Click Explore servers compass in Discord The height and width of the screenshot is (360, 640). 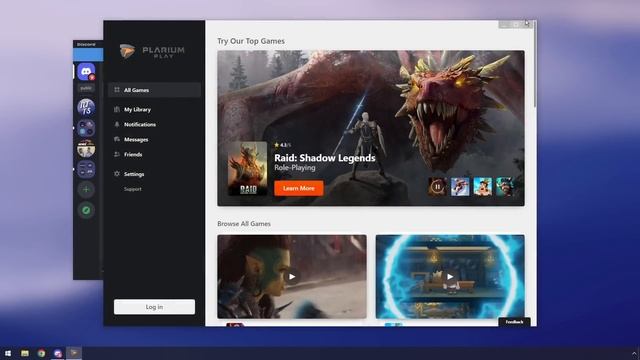[x=86, y=210]
